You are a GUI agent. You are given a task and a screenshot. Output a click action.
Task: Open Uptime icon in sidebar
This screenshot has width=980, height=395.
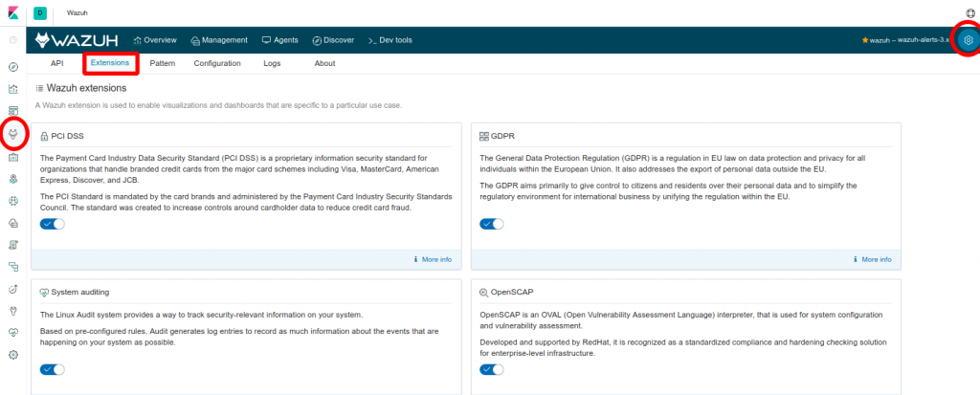pos(13,289)
